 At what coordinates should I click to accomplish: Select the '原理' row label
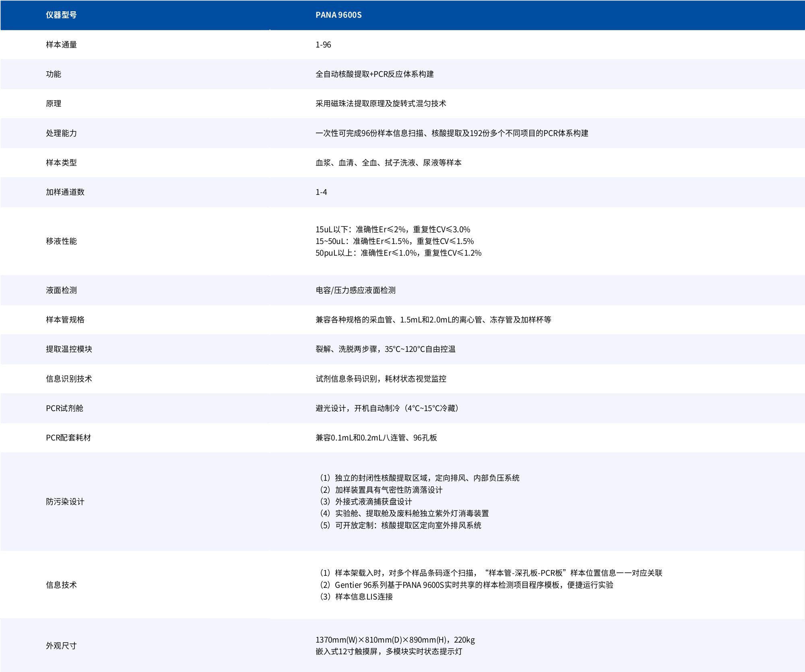(54, 103)
